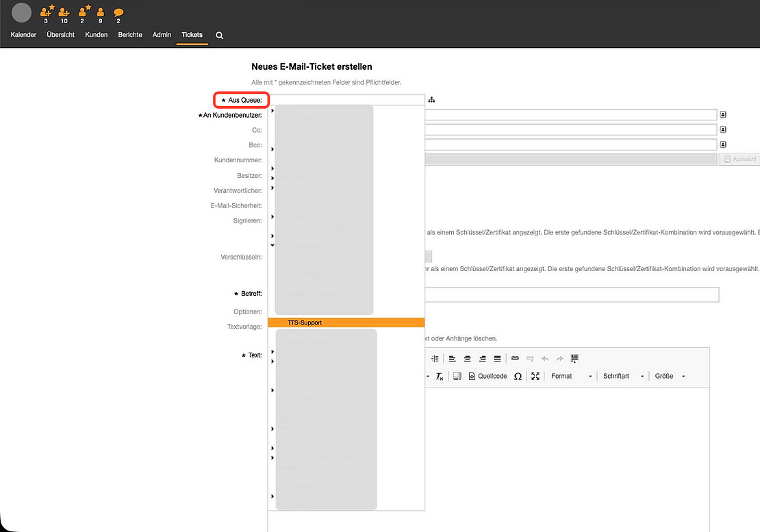Maximize the editor with fullscreen icon
This screenshot has width=760, height=532.
tap(535, 376)
